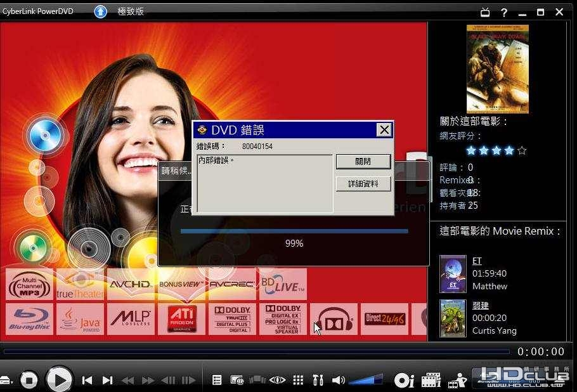The width and height of the screenshot is (577, 392).
Task: Step forward one frame
Action: 188,380
